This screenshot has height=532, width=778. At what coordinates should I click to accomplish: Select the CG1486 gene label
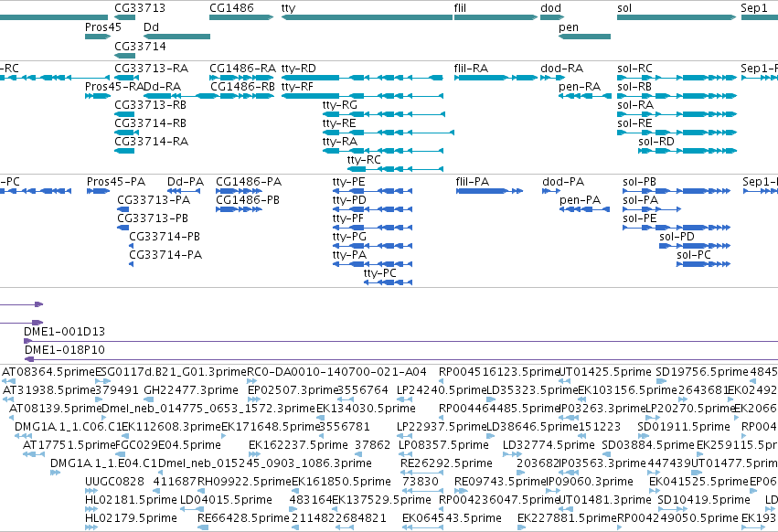click(x=231, y=8)
